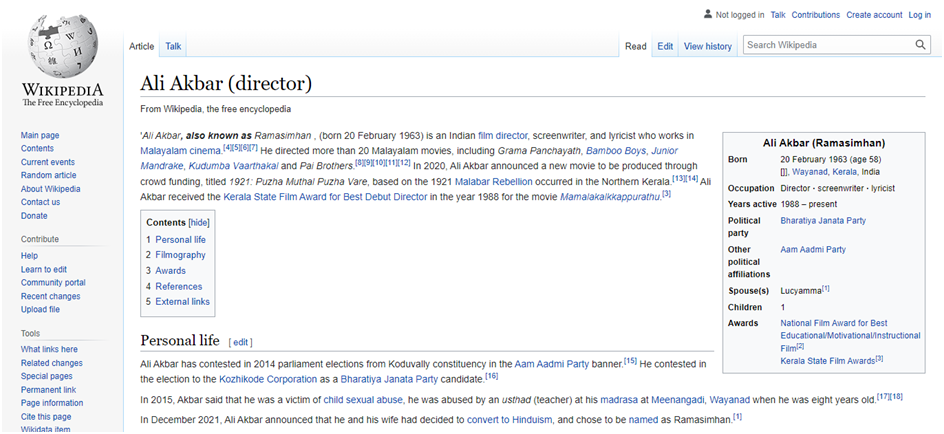The height and width of the screenshot is (434, 944).
Task: Open Aam Aadmi Party in infobox
Action: point(813,249)
